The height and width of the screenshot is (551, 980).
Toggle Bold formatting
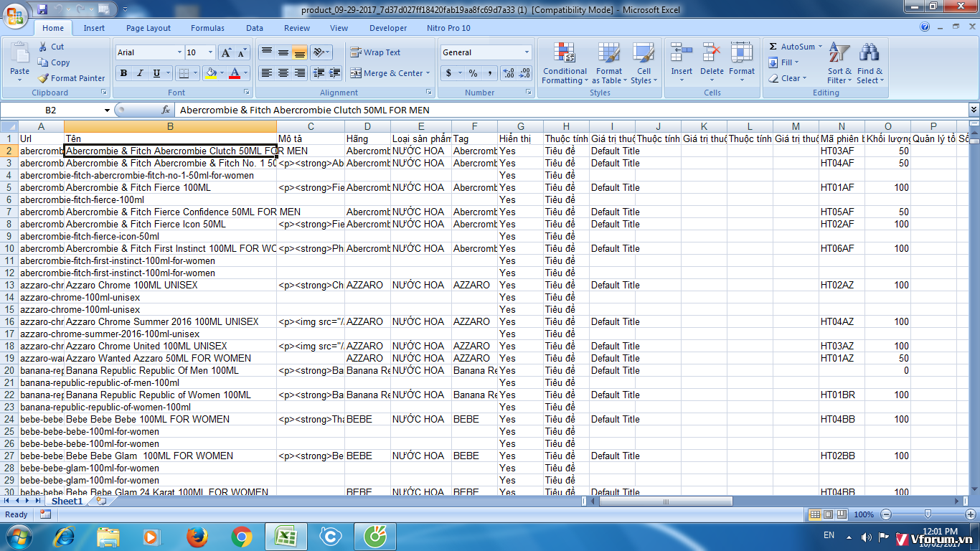tap(123, 73)
